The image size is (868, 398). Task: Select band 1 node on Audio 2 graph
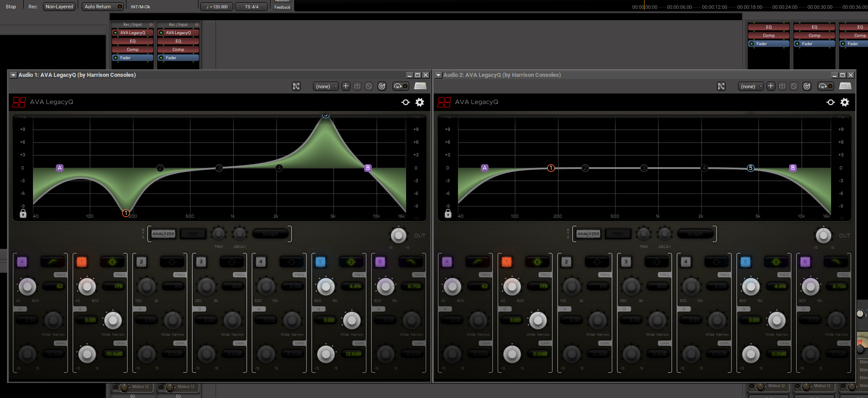(x=551, y=168)
